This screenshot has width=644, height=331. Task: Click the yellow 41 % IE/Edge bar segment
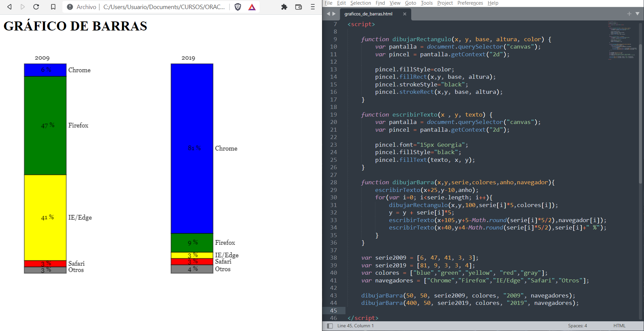[45, 217]
